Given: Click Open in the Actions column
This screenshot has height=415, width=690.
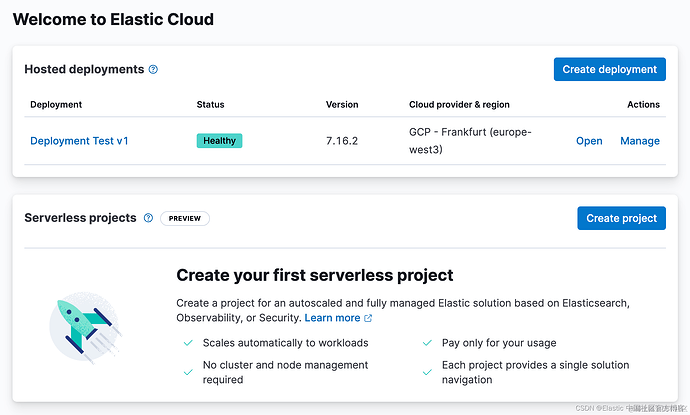Looking at the screenshot, I should 589,141.
